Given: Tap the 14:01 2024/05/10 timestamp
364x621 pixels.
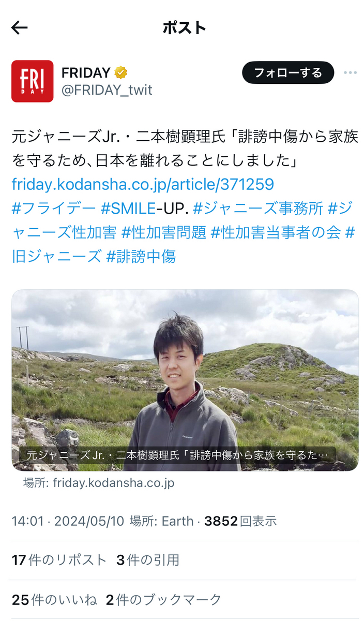Looking at the screenshot, I should pyautogui.click(x=68, y=521).
